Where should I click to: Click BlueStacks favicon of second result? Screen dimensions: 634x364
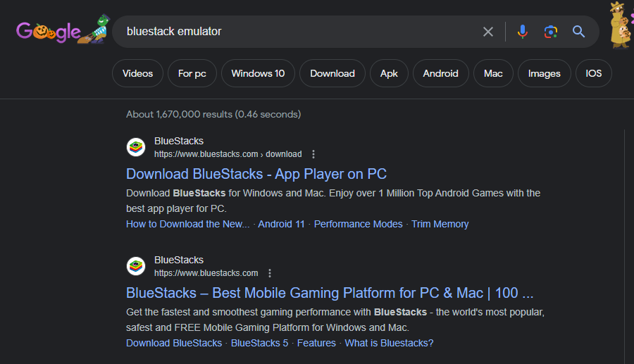136,266
